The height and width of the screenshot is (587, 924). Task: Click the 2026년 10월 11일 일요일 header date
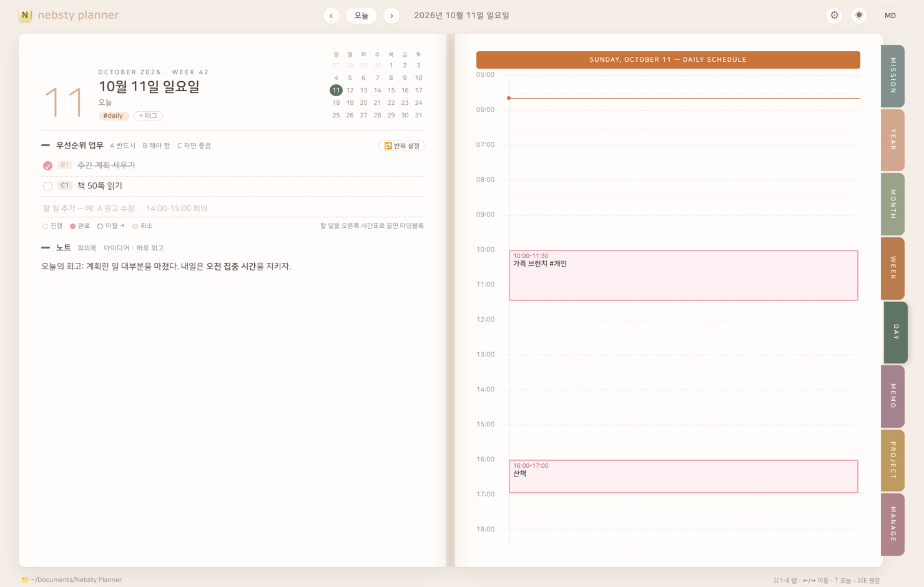tap(461, 16)
